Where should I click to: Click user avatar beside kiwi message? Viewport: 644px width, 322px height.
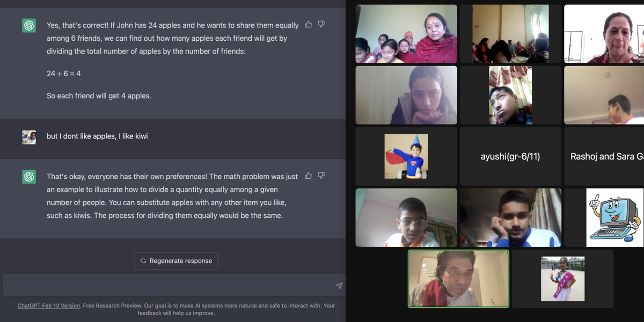(29, 137)
